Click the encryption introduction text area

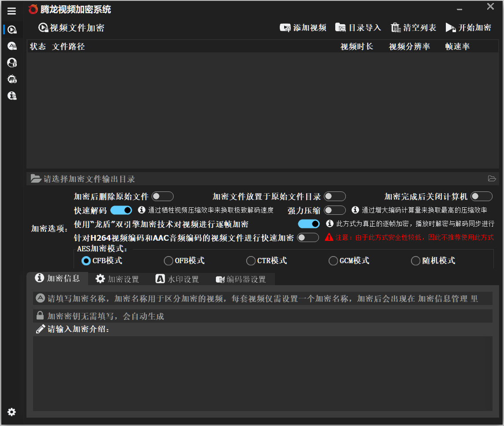tap(263, 374)
